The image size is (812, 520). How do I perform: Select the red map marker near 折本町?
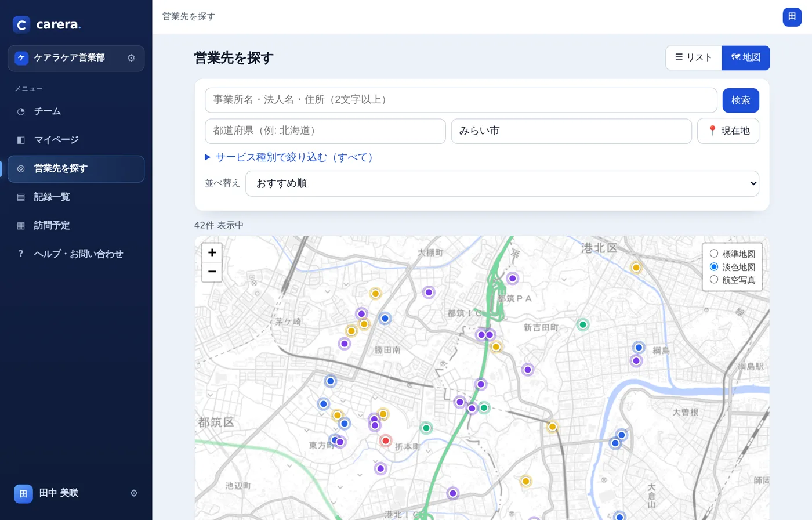pyautogui.click(x=386, y=441)
